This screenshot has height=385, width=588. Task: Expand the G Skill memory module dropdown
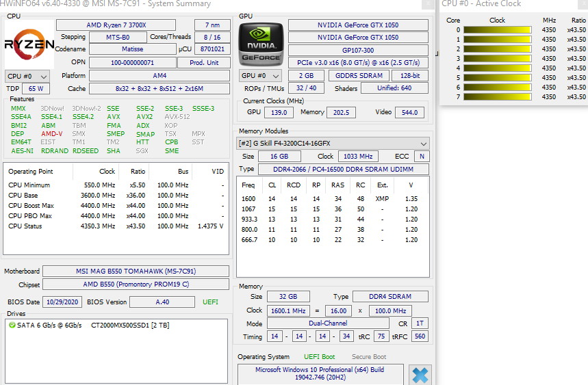point(333,144)
